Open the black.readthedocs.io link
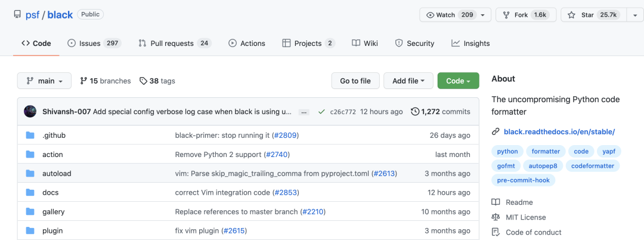 click(x=559, y=131)
